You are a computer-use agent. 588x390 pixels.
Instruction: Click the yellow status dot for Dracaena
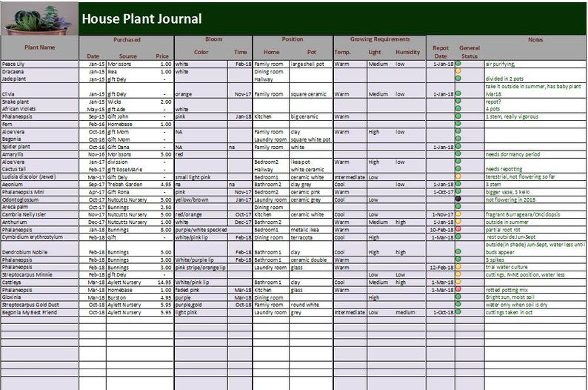[458, 71]
